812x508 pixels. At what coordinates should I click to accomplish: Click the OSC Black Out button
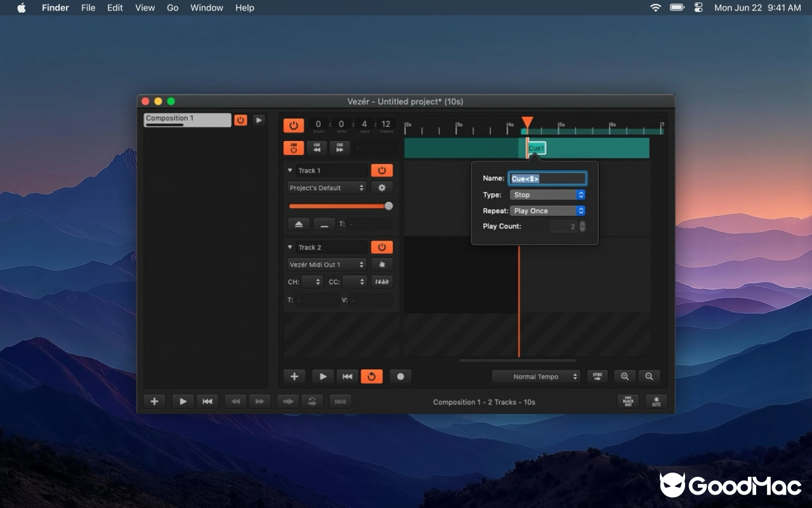(x=628, y=401)
